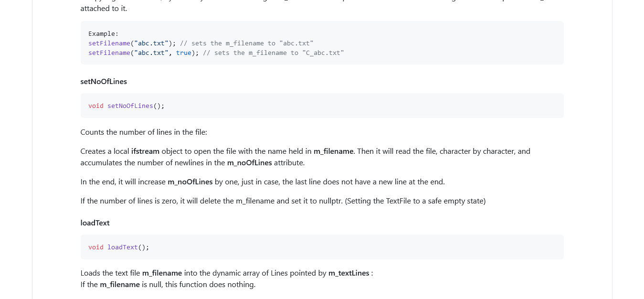Screen dimensions: 644x299
Task: Click the blue true keyword in the example
Action: (183, 53)
